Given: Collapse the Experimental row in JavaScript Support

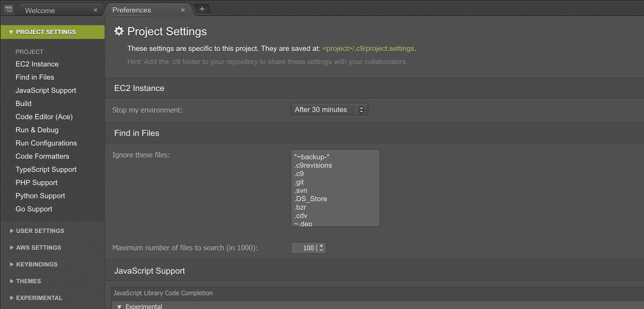Looking at the screenshot, I should [120, 306].
